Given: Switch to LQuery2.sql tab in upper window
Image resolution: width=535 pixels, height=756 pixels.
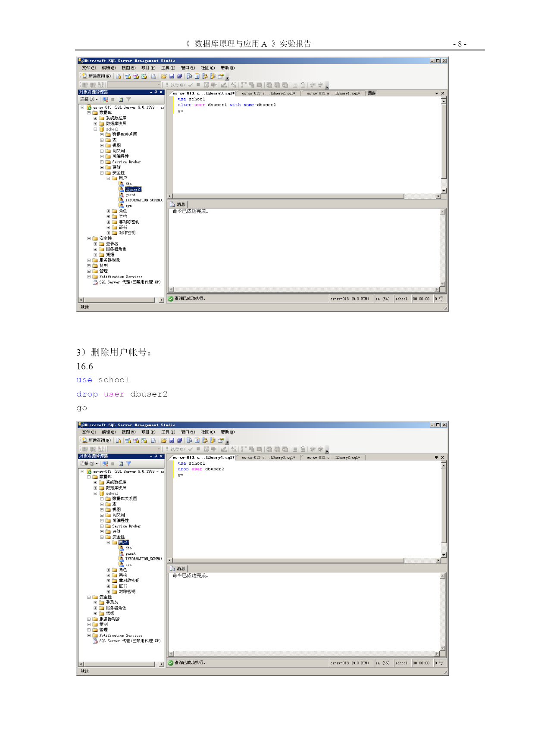Looking at the screenshot, I should click(269, 94).
